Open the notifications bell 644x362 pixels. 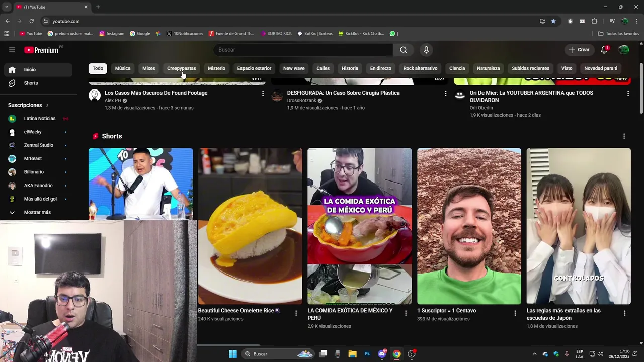point(604,50)
